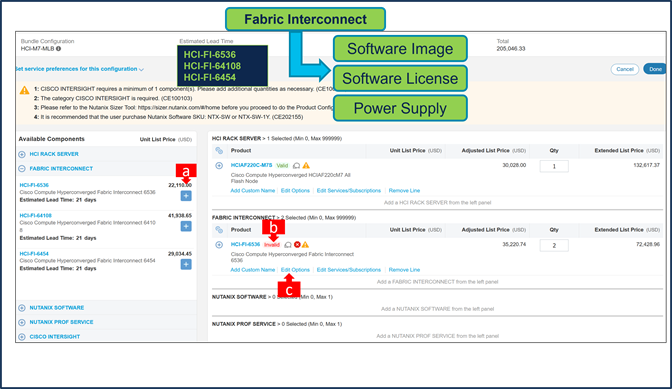Viewport: 672px width, 389px height.
Task: Click Edit Services/Subscriptions for HCIAF220C-M7S
Action: tap(348, 191)
